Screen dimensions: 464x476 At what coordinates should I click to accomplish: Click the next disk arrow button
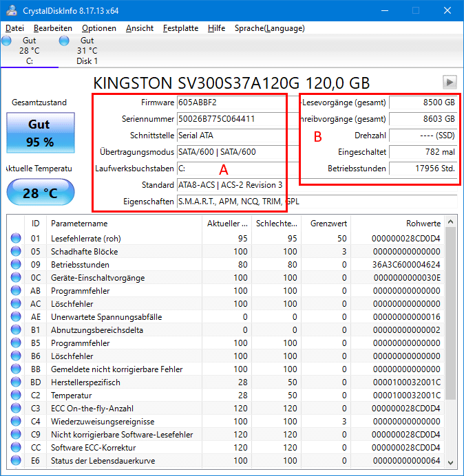click(x=450, y=82)
